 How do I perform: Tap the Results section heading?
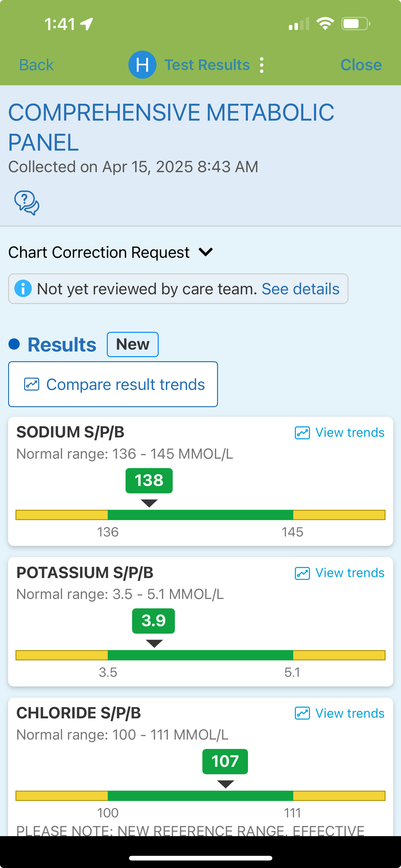tap(62, 345)
